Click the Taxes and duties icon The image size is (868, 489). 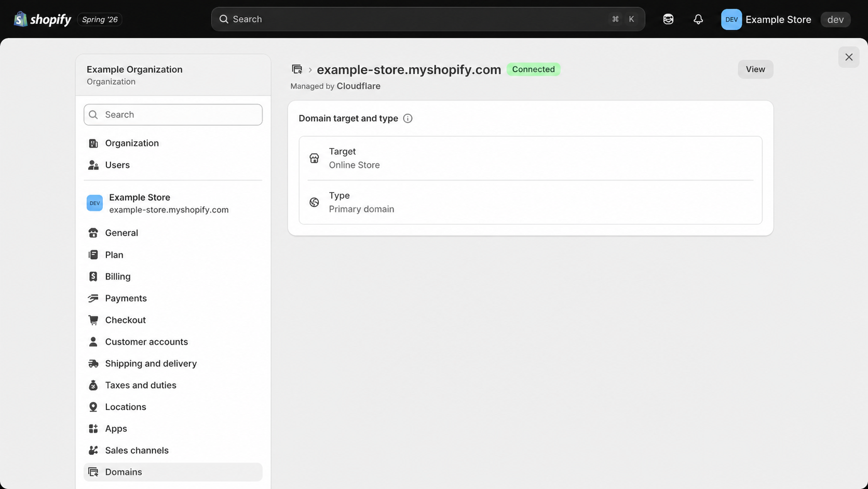pos(93,385)
